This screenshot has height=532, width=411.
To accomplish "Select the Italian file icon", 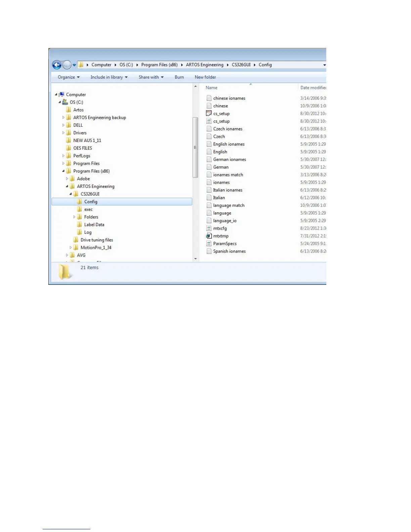I will pos(209,198).
